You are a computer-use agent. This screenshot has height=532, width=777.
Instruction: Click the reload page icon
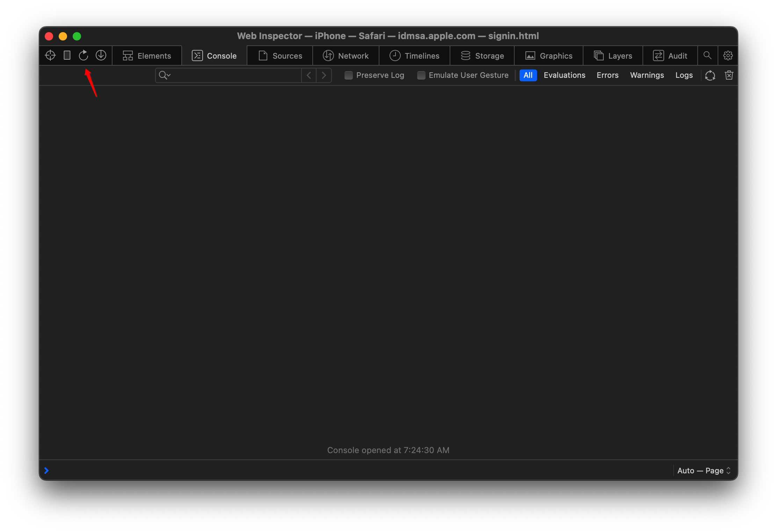click(83, 56)
